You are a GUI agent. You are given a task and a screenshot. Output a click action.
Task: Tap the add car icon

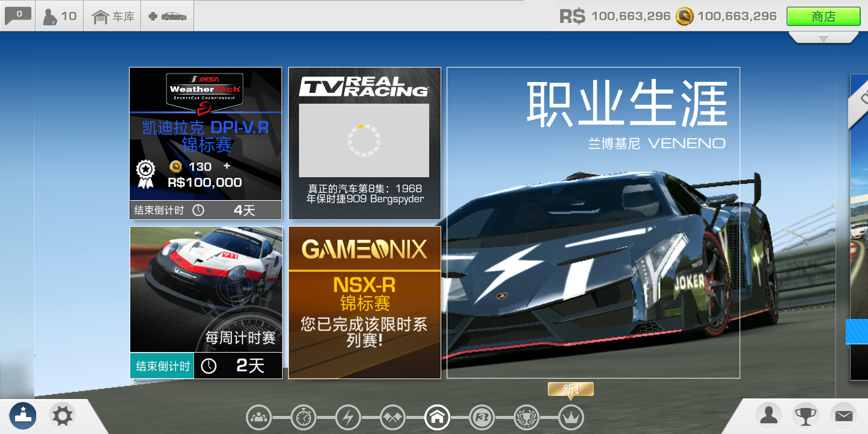point(168,16)
